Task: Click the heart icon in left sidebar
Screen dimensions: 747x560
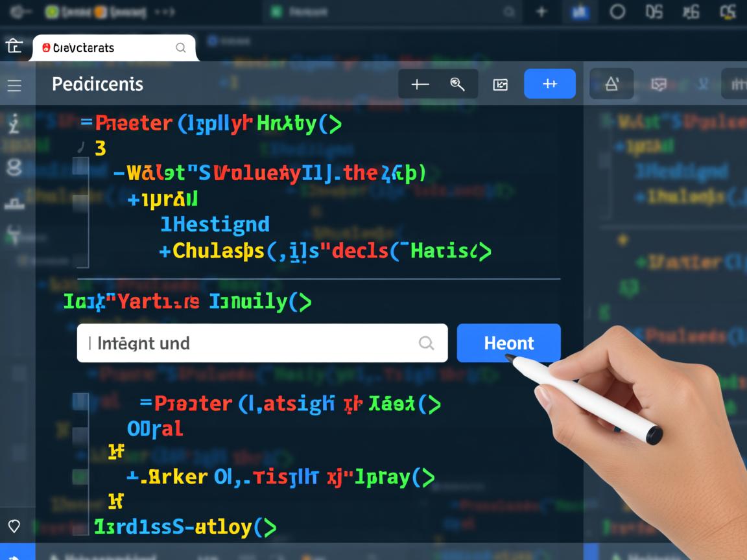Action: click(x=14, y=526)
